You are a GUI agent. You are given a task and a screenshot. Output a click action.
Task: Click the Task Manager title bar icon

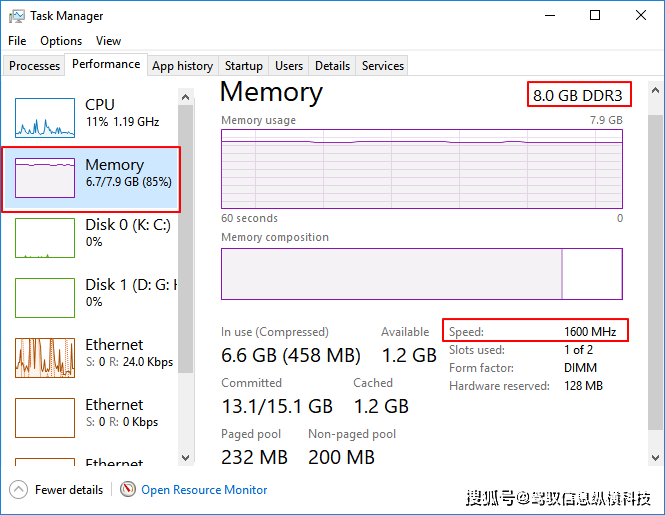pos(16,16)
